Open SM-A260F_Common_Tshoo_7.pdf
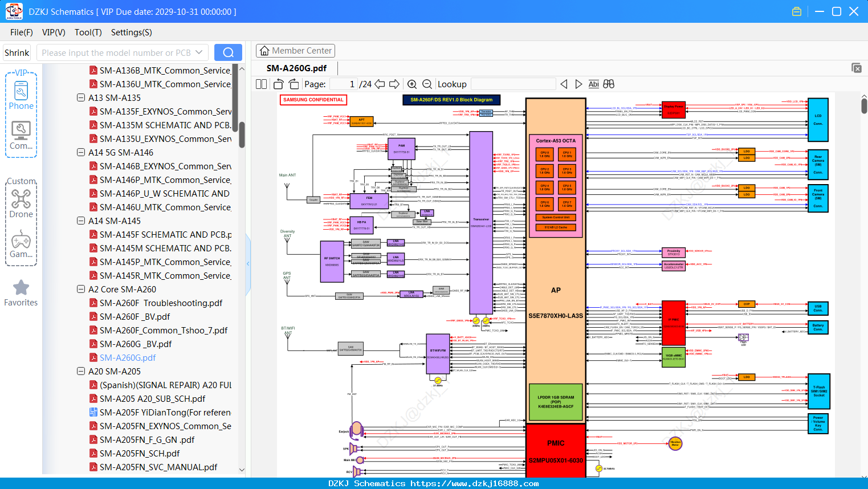The image size is (868, 489). click(x=164, y=330)
